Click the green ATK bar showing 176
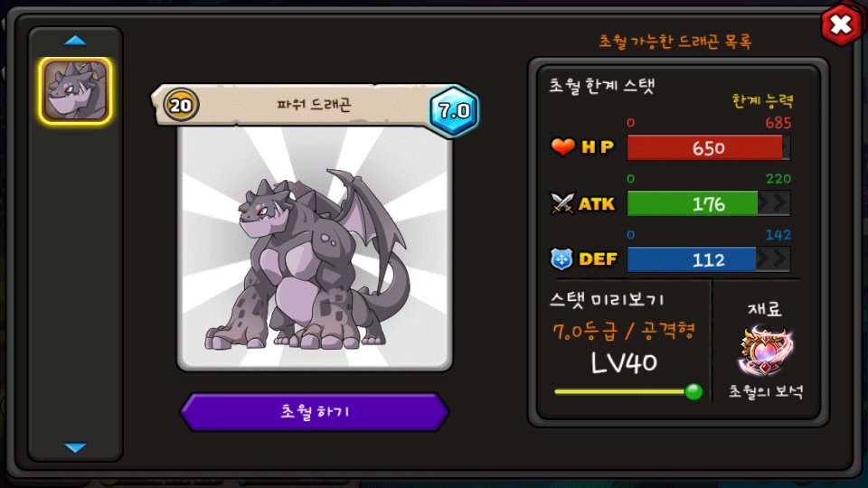The image size is (868, 488). (708, 203)
